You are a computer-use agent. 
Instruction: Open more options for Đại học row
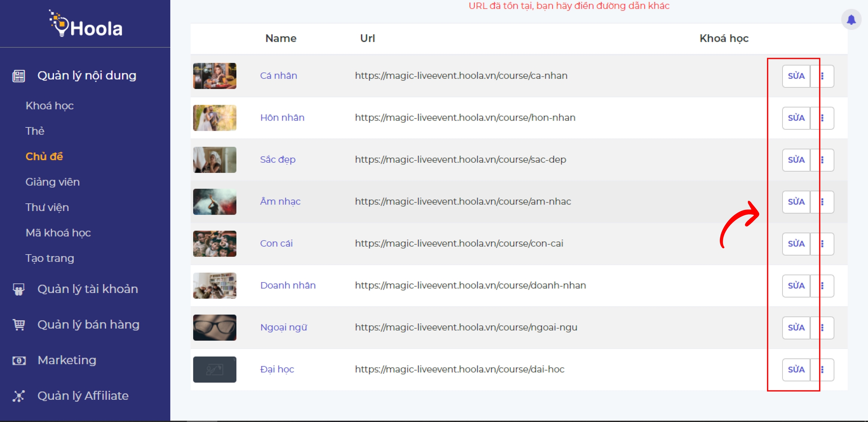click(x=822, y=370)
